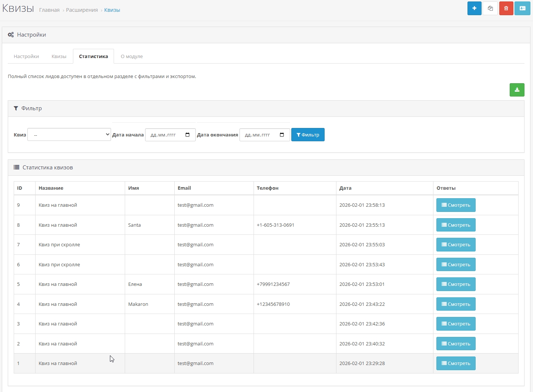533x392 pixels.
Task: Click the gears icon beside Настройки heading
Action: pyautogui.click(x=11, y=35)
